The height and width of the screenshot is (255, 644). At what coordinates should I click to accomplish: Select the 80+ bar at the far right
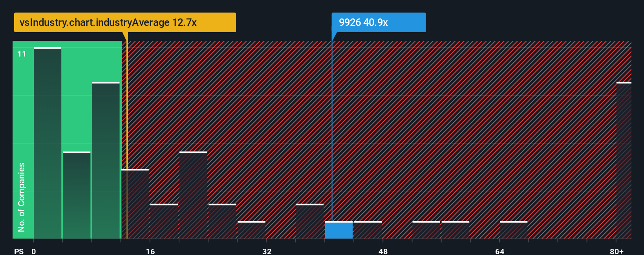(x=624, y=160)
